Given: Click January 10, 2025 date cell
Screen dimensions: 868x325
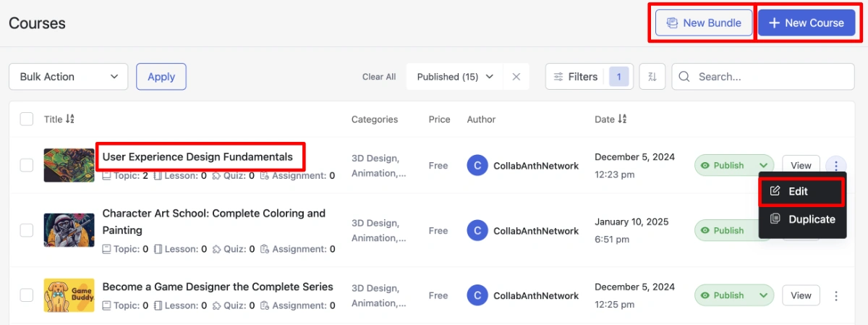Looking at the screenshot, I should pos(631,229).
